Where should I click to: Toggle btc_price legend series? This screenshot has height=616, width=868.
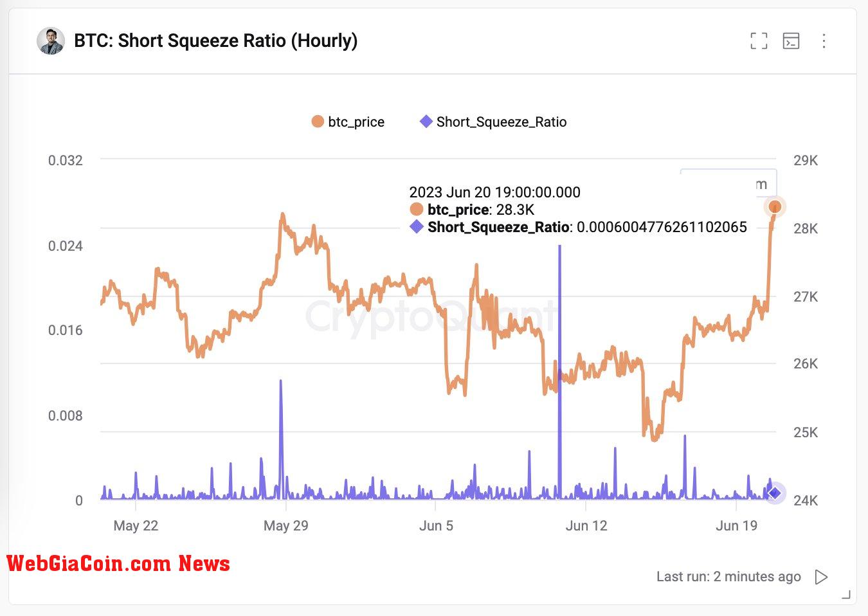[x=348, y=122]
